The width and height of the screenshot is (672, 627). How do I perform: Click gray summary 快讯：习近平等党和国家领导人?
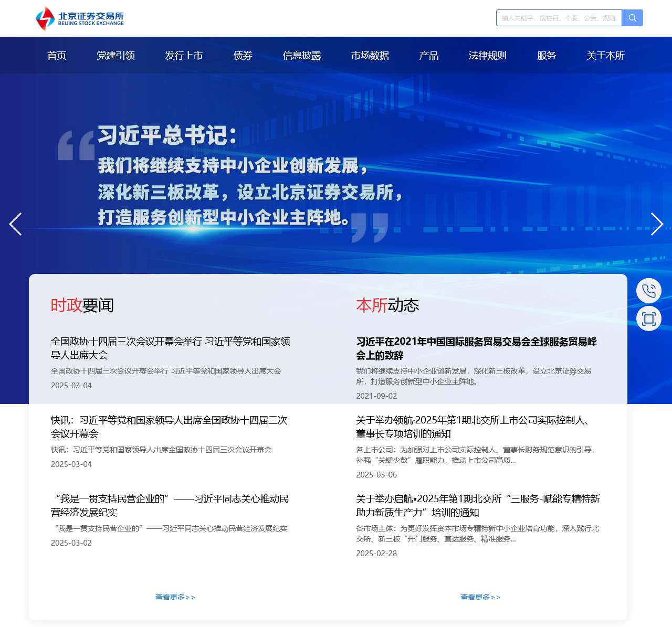161,450
